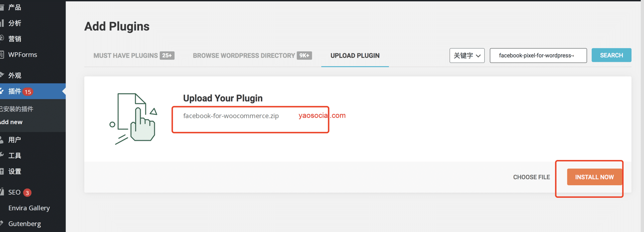Click the 外观 appearance brush icon
The width and height of the screenshot is (644, 232).
(x=2, y=75)
